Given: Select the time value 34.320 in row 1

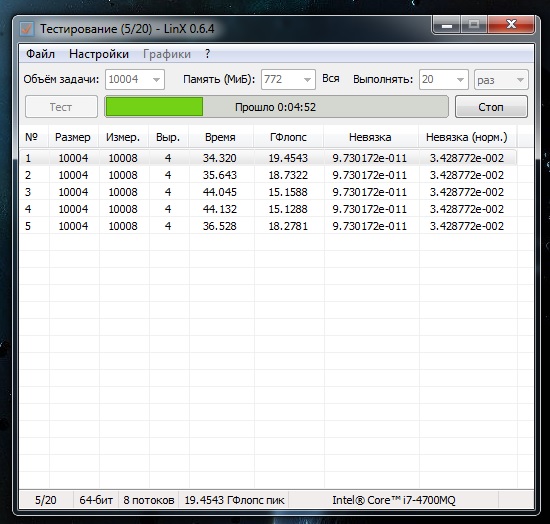Looking at the screenshot, I should click(x=220, y=158).
